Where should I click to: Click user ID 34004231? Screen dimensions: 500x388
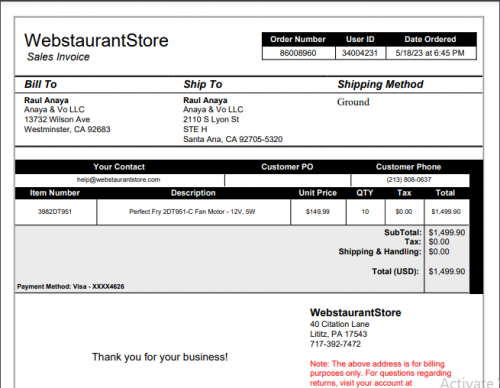pos(360,53)
